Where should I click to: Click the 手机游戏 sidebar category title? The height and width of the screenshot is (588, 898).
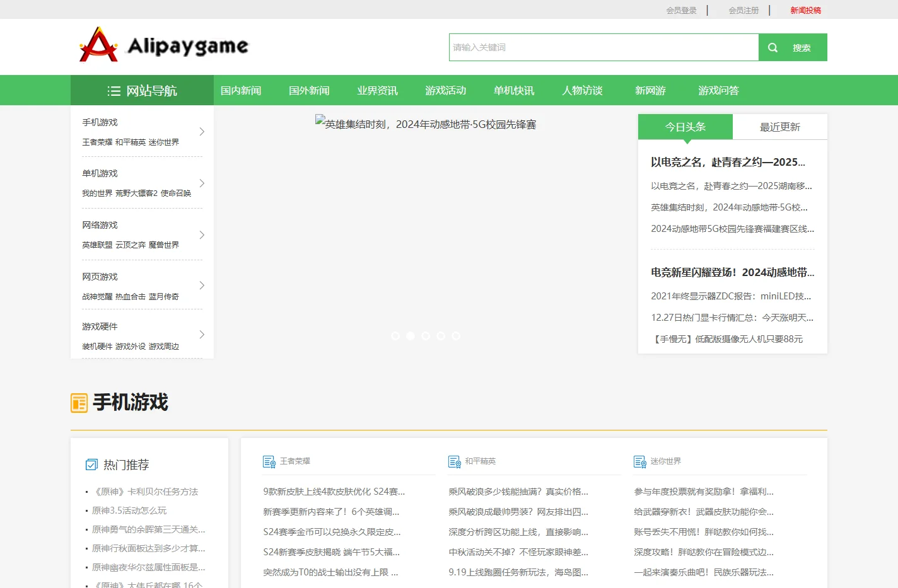100,122
